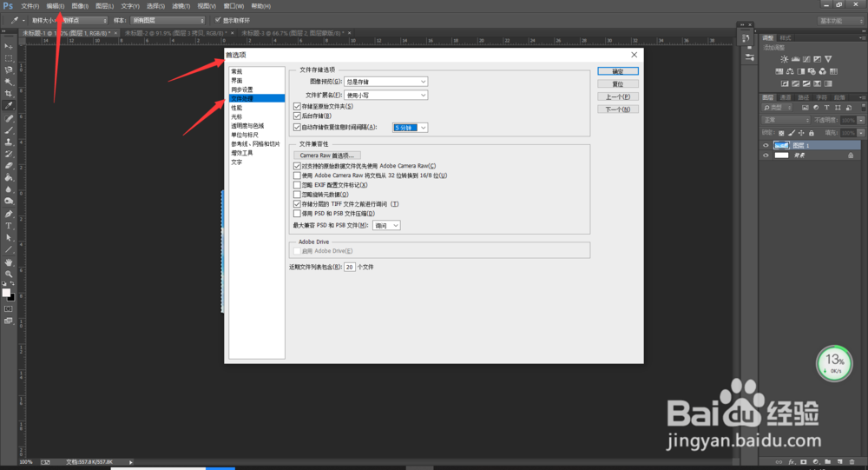
Task: Select the Crop tool
Action: pos(9,93)
